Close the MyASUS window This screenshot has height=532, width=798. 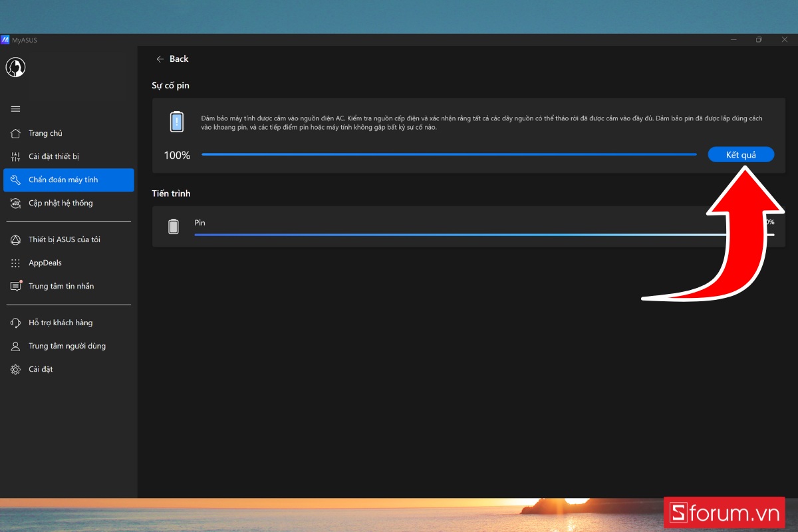tap(784, 40)
